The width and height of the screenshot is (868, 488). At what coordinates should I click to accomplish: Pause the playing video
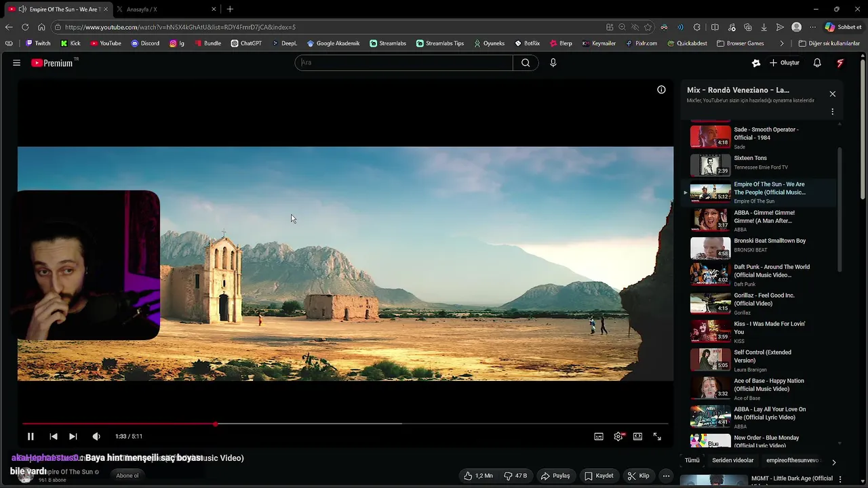point(31,436)
